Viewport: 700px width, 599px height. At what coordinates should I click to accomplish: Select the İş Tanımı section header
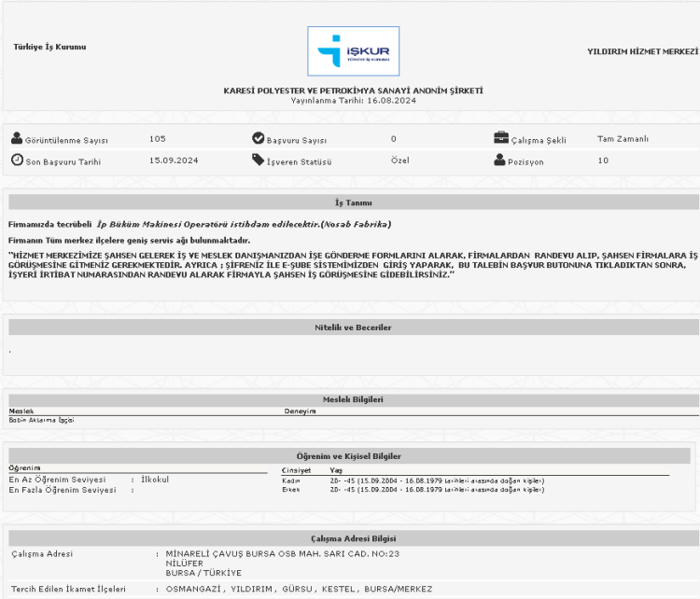(354, 202)
